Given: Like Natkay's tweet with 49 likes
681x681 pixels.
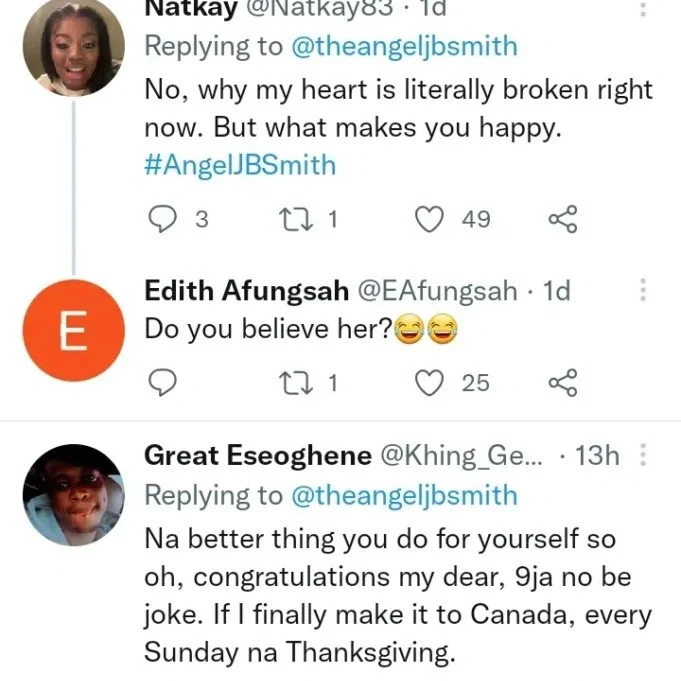Looking at the screenshot, I should coord(430,219).
